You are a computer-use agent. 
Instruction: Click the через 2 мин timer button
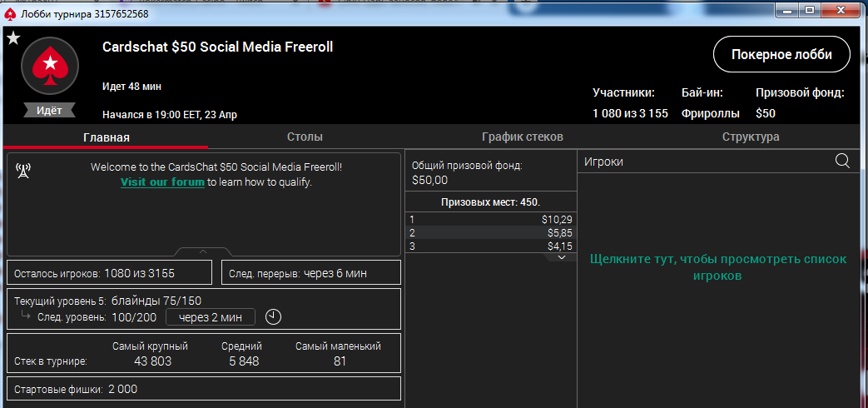[211, 317]
